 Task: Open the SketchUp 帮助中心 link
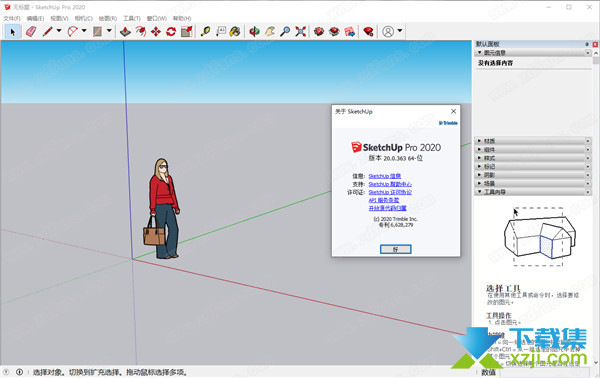[390, 184]
